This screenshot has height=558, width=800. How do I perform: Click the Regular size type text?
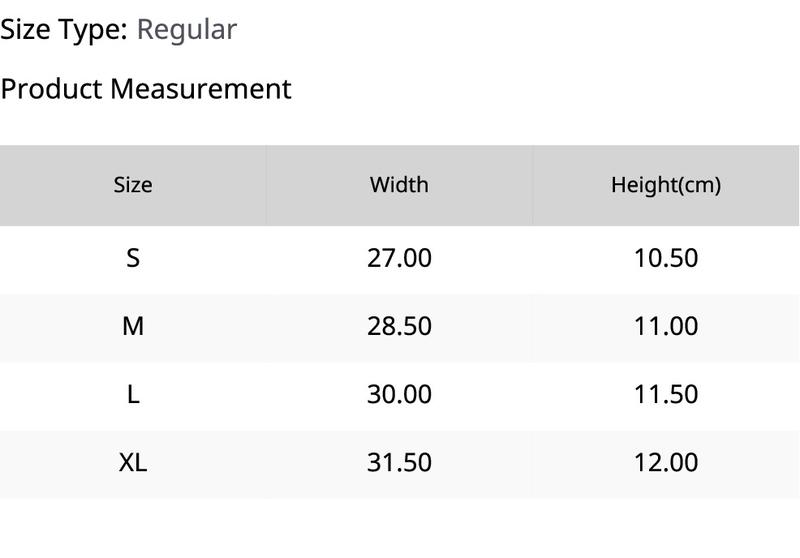coord(187,31)
